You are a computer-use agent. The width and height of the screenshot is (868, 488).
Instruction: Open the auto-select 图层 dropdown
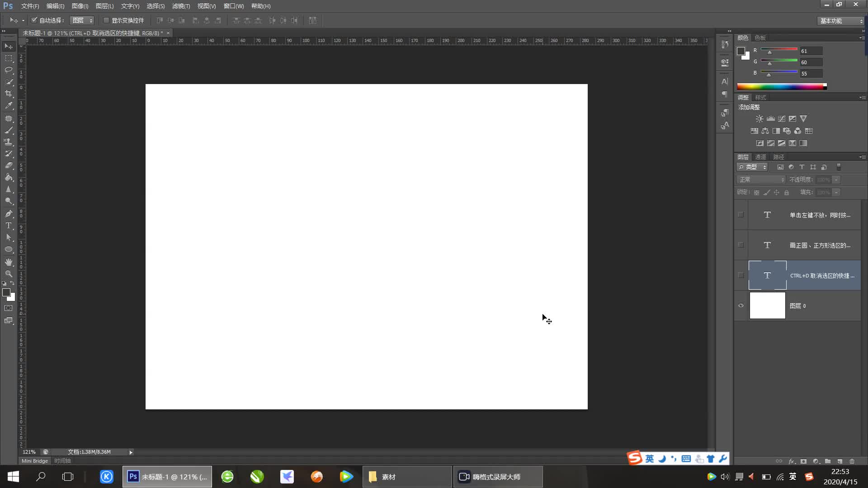tap(82, 20)
